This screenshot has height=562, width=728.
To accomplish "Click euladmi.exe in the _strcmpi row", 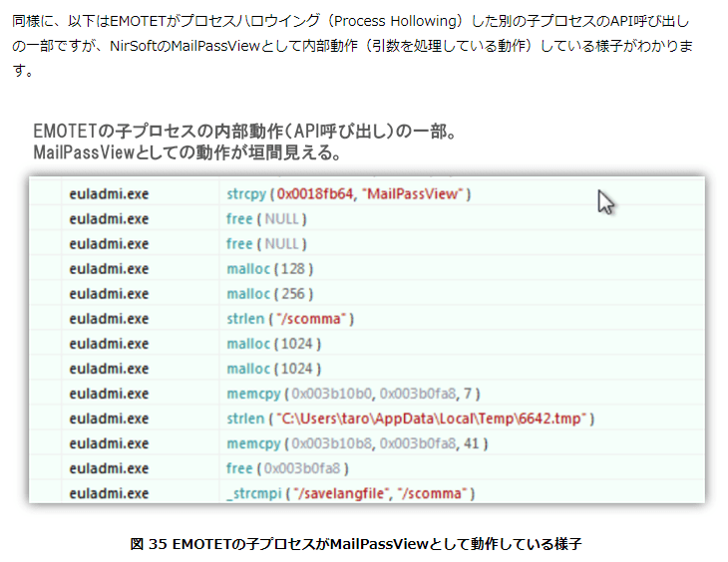I will [109, 493].
